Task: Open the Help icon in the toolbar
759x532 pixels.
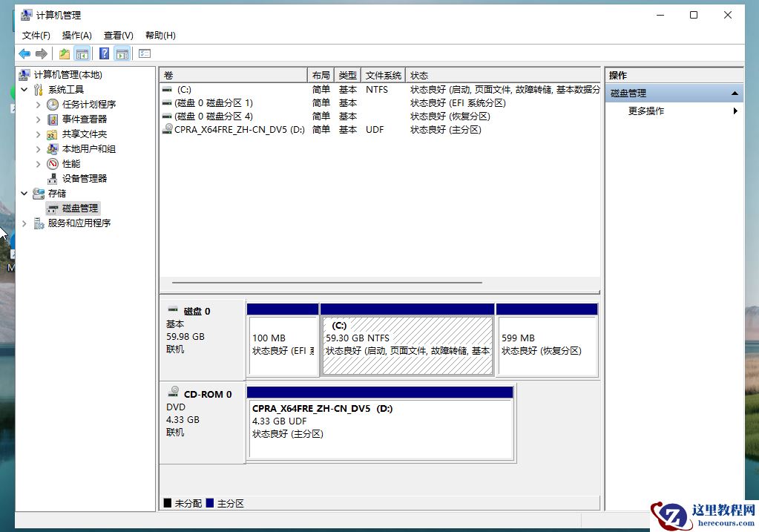Action: coord(102,53)
